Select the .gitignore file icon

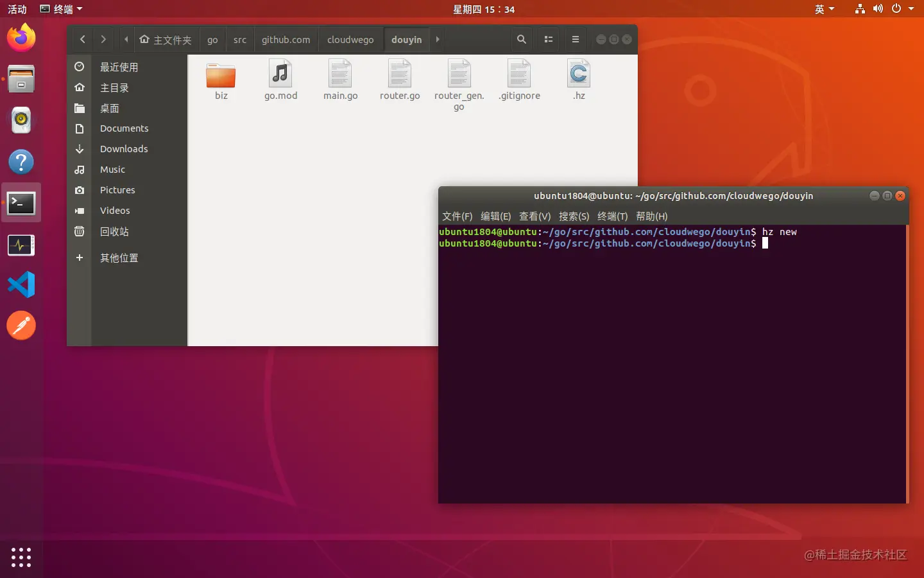coord(519,74)
